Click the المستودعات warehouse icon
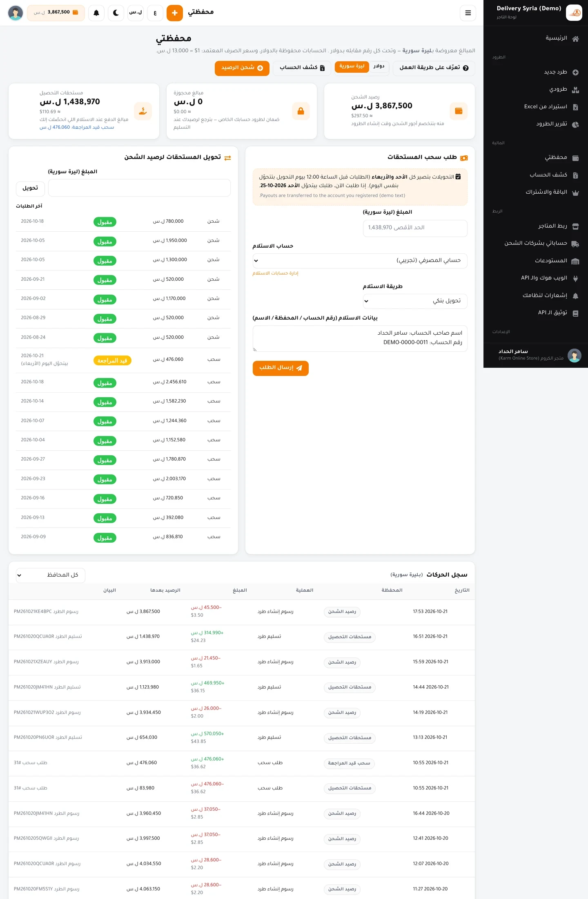588x899 pixels. [x=575, y=261]
